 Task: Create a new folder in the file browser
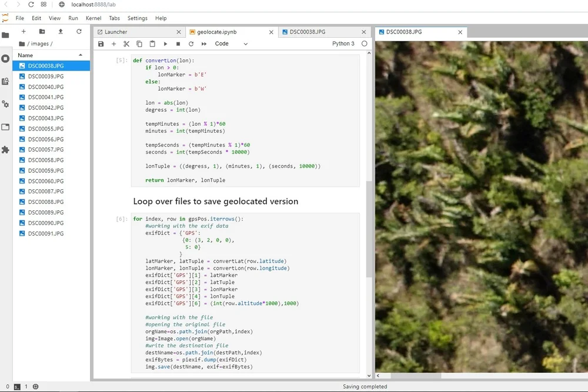pos(42,31)
